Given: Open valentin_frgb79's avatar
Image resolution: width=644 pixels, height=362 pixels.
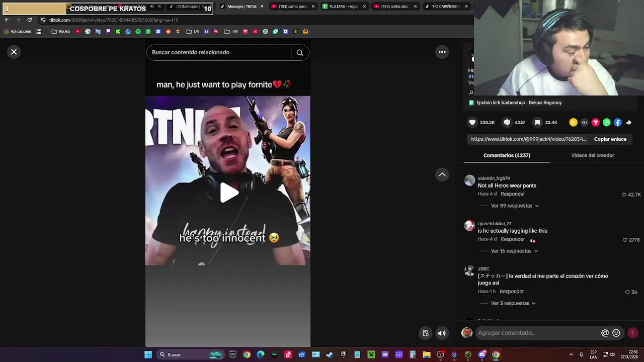Looking at the screenshot, I should point(469,180).
